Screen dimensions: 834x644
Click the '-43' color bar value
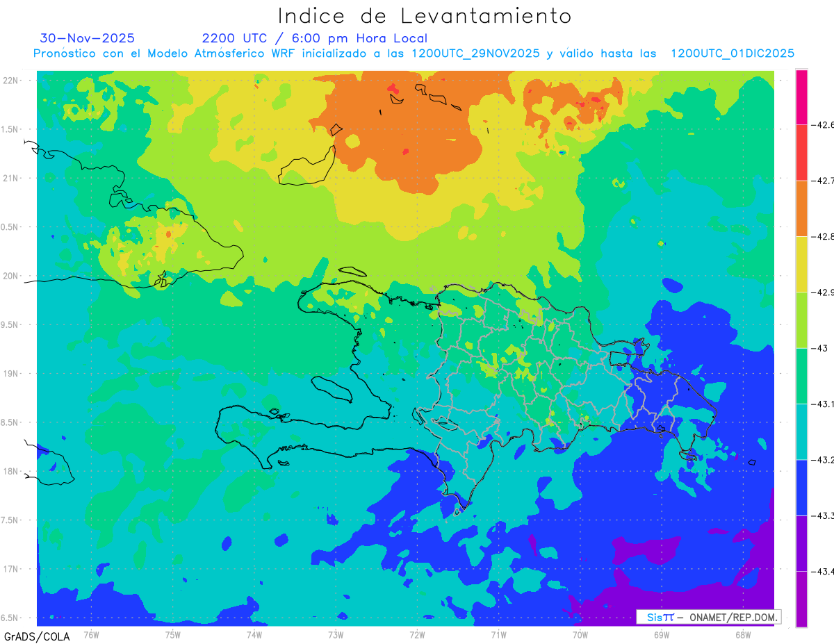tap(819, 348)
